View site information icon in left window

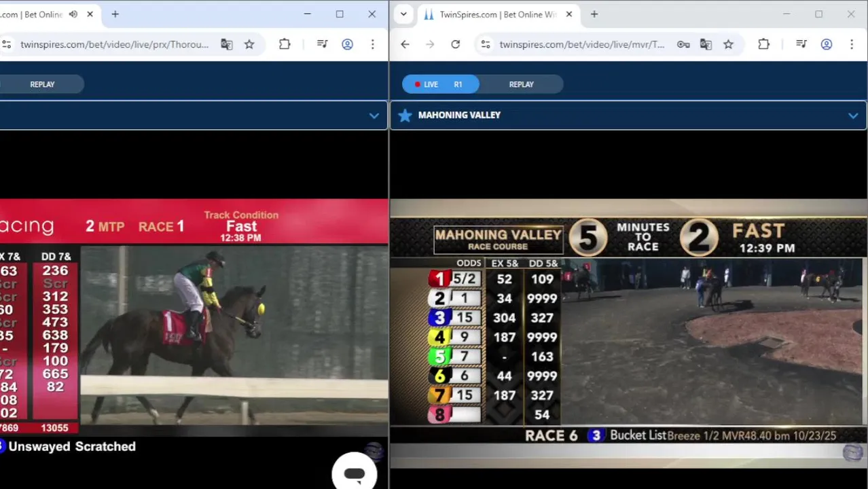(x=6, y=44)
